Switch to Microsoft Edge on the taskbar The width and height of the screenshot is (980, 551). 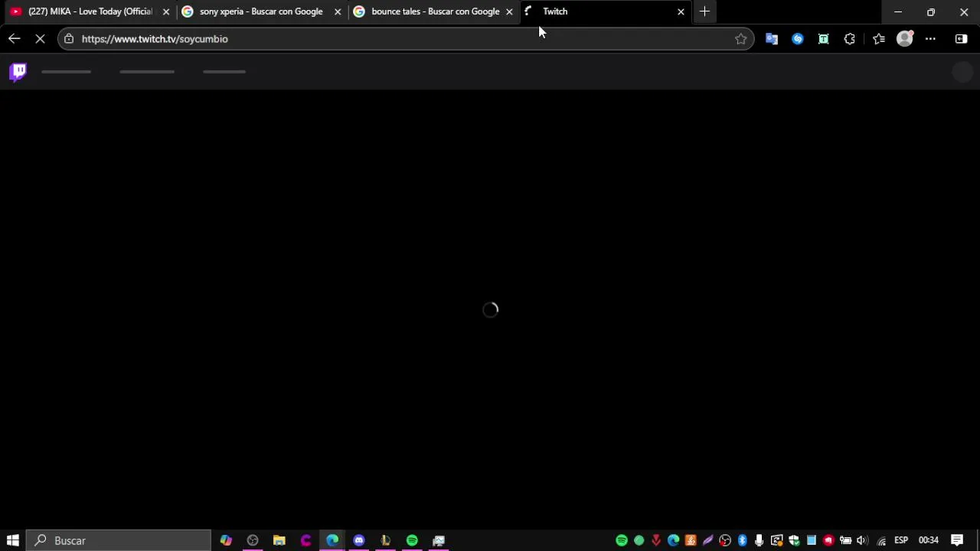pyautogui.click(x=332, y=540)
